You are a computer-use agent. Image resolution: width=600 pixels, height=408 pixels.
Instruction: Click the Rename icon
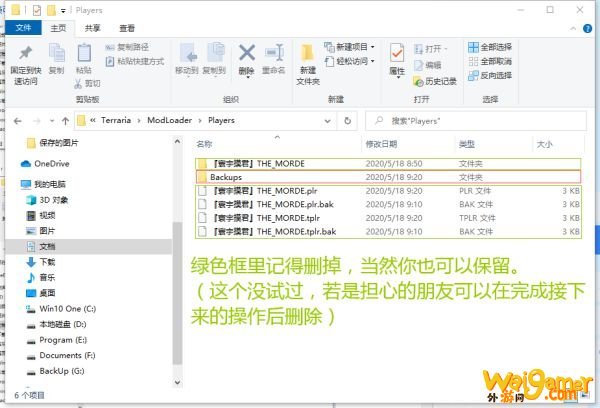[x=274, y=52]
